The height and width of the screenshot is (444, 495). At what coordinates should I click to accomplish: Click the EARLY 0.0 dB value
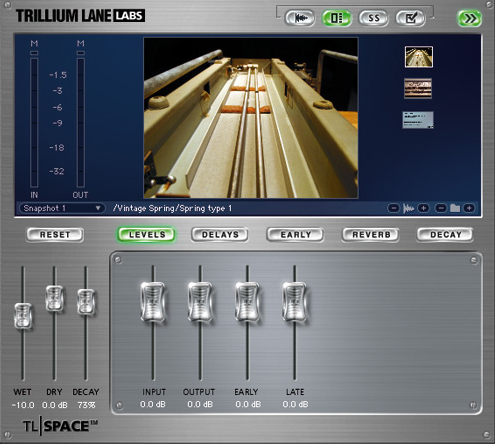coord(248,404)
